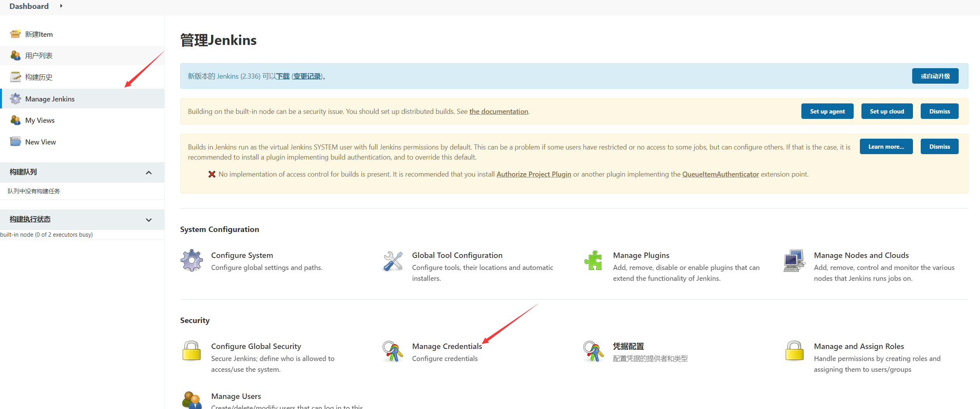Click the Manage Plugins puzzle piece icon

[x=593, y=261]
